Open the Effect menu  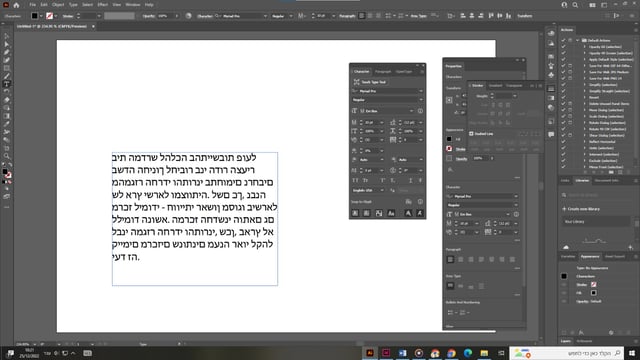point(102,5)
